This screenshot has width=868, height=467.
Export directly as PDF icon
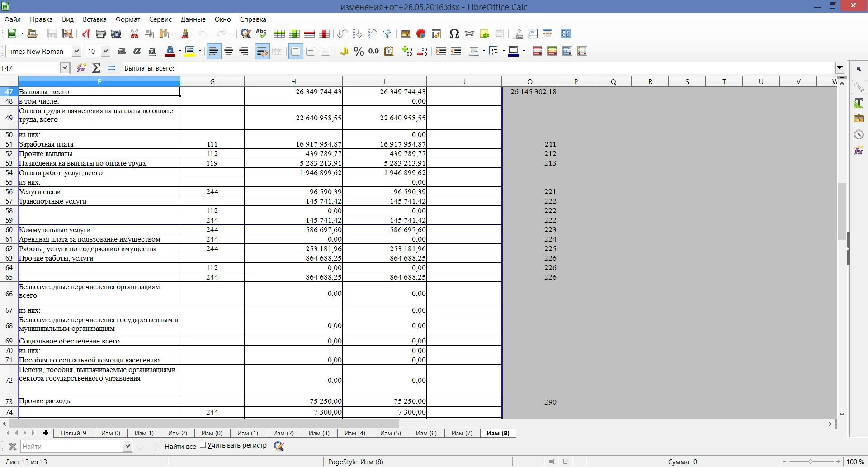click(x=86, y=33)
